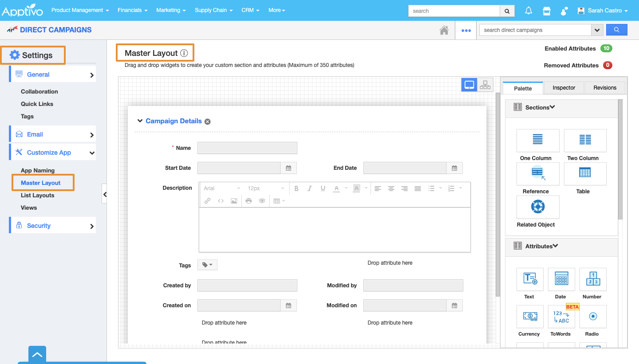This screenshot has width=639, height=364.
Task: Insert image in Description editor
Action: click(234, 201)
